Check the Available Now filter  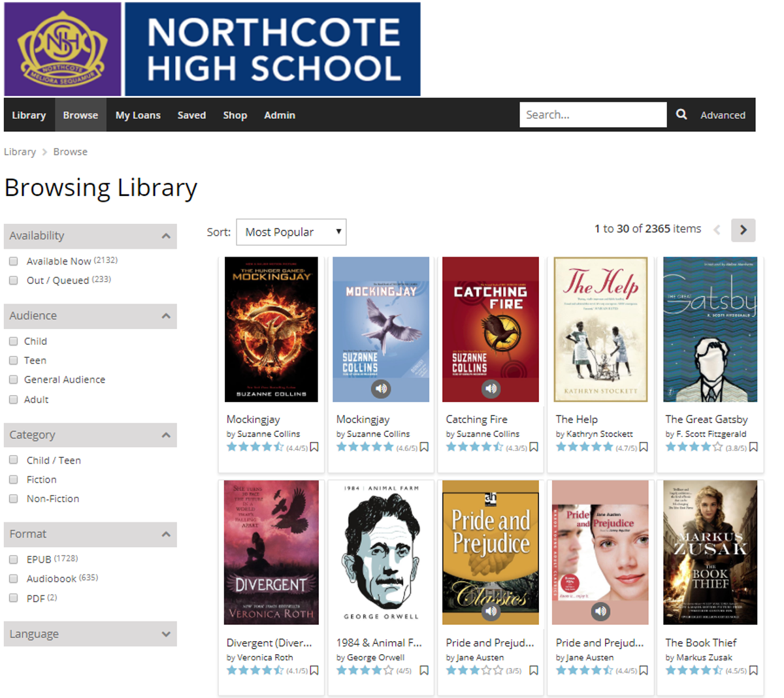[13, 261]
